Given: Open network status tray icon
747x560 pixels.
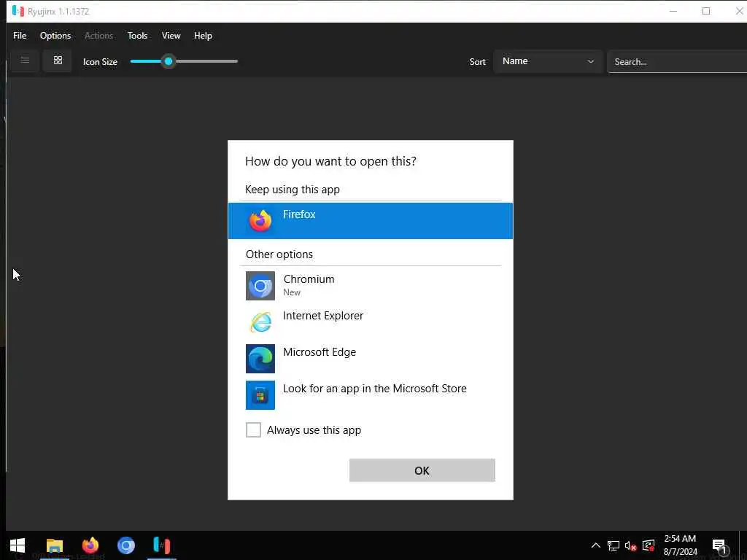Looking at the screenshot, I should pos(613,545).
